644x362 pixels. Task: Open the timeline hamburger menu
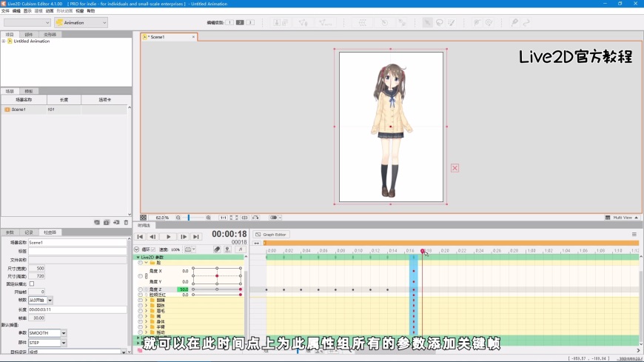tap(634, 235)
